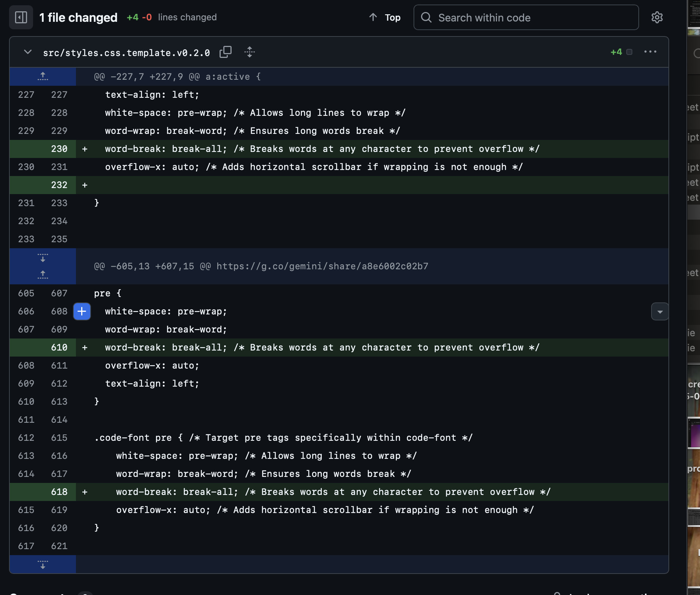Click 'white-space: pre-wrap;' on line 616

click(x=177, y=456)
